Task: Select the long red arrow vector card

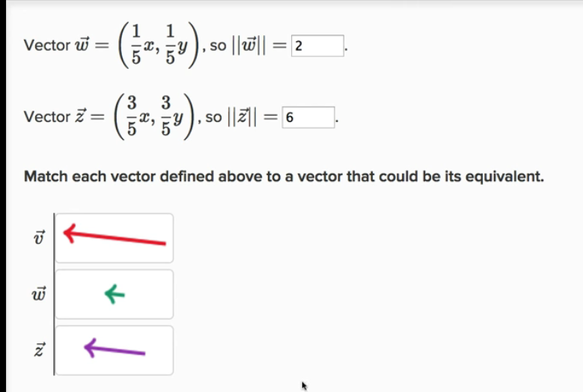Action: coord(114,239)
